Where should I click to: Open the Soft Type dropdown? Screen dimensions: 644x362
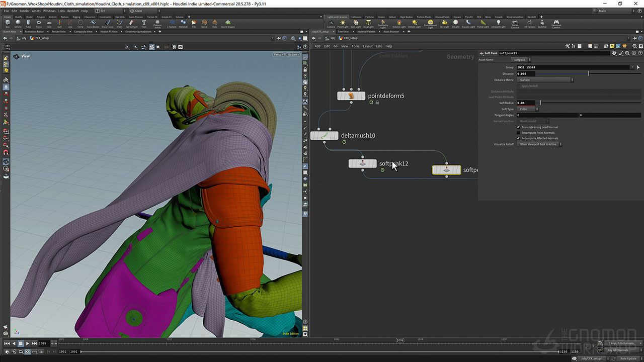(x=528, y=109)
